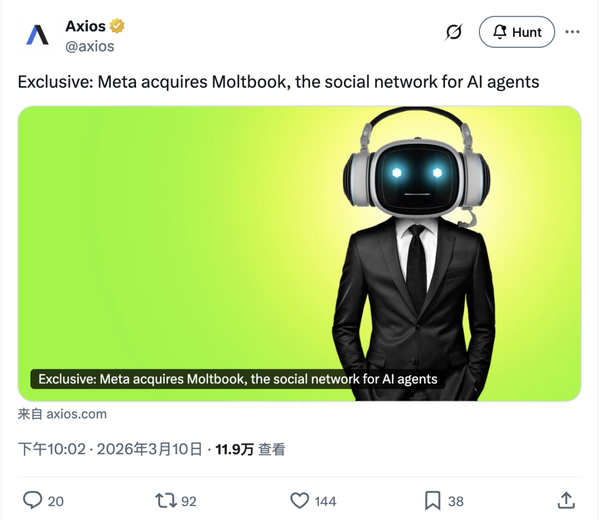Image resolution: width=600 pixels, height=520 pixels.
Task: Click the reply comment icon
Action: [33, 500]
